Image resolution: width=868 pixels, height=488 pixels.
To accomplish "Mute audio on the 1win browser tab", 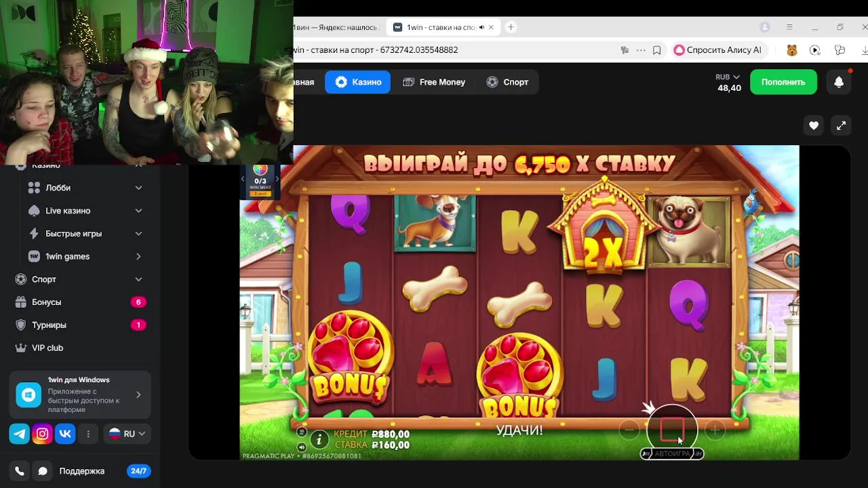I will pyautogui.click(x=481, y=27).
